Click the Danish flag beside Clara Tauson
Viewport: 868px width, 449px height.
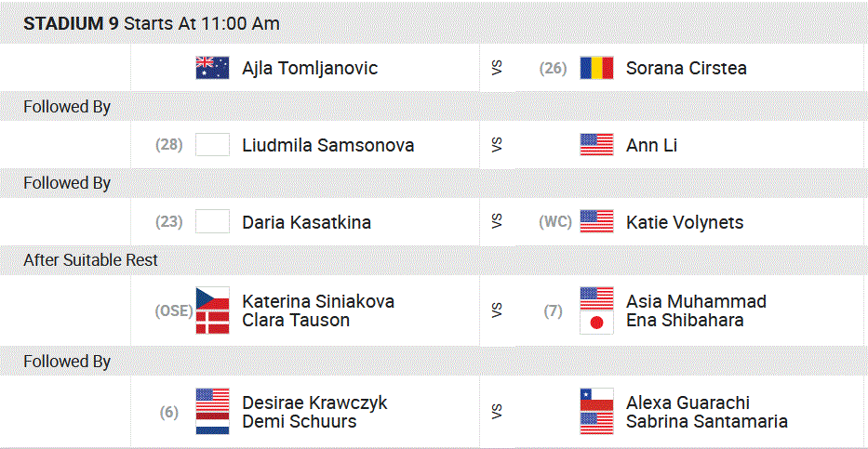point(212,321)
